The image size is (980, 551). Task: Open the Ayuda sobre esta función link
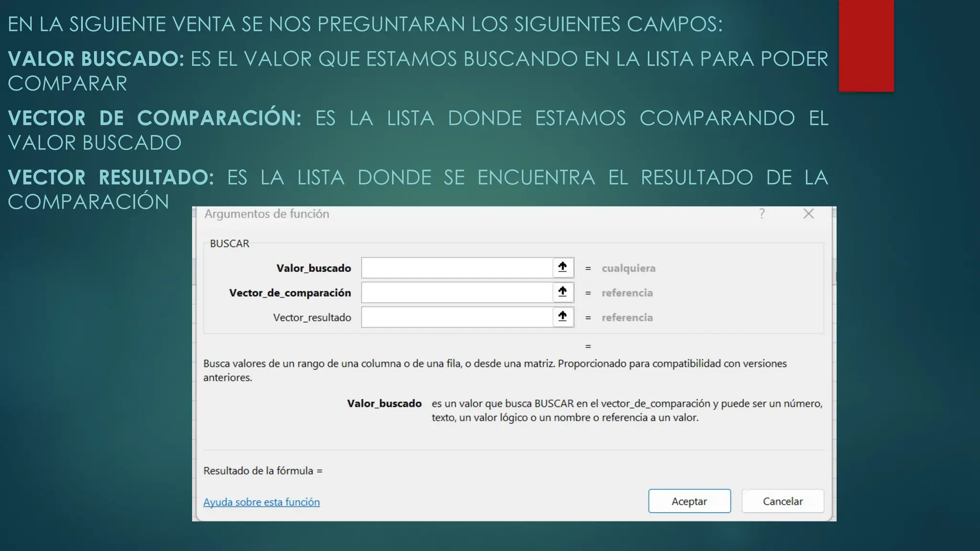pos(261,502)
